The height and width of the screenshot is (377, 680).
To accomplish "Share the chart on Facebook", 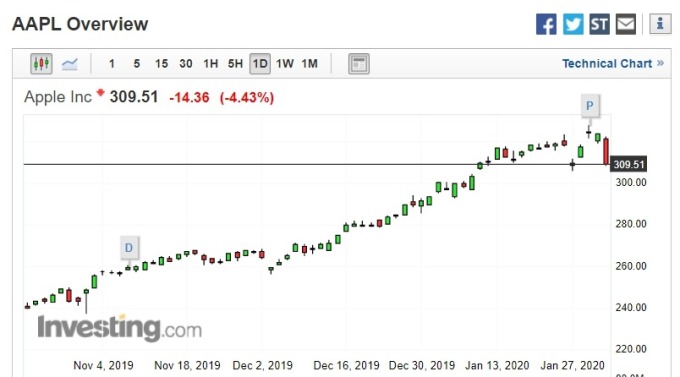I will point(546,24).
